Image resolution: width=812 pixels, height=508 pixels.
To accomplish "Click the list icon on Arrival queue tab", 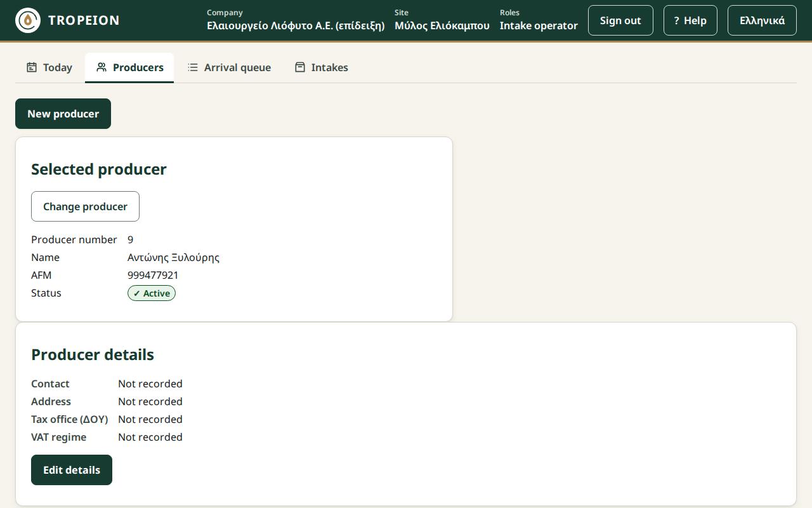I will click(193, 67).
